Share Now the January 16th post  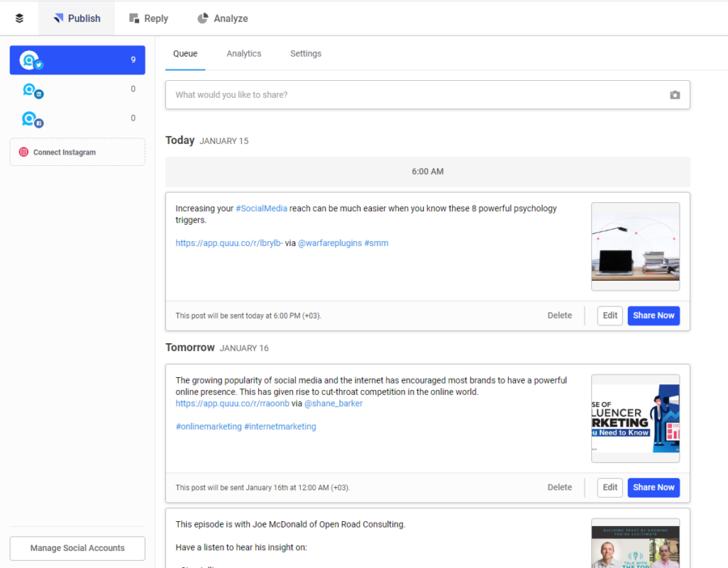[x=654, y=488]
